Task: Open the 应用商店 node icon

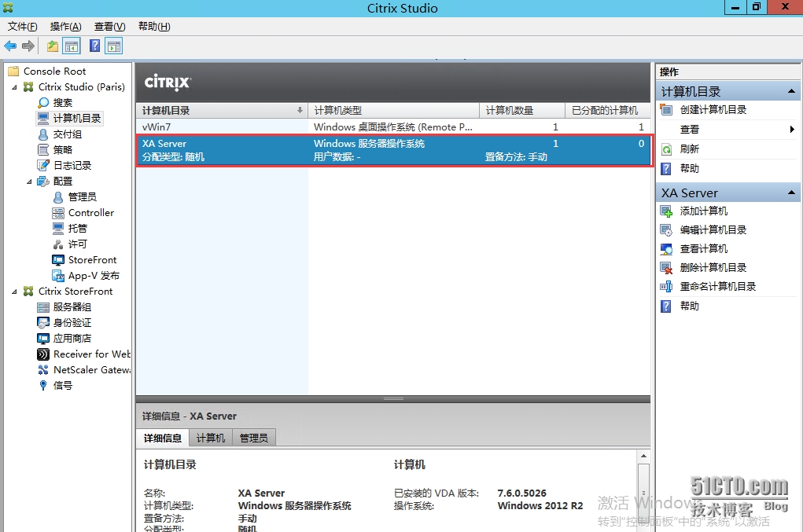Action: coord(43,339)
